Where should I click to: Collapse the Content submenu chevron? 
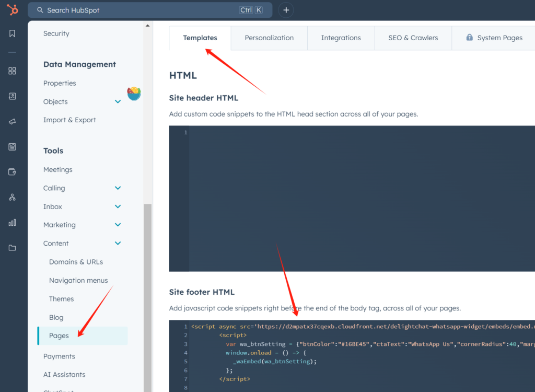click(x=118, y=243)
